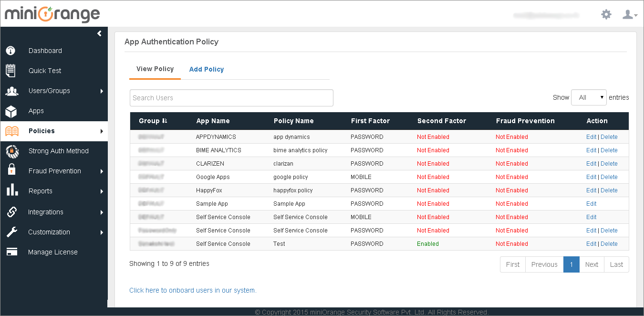Go to the Next page
The image size is (644, 316).
[592, 264]
